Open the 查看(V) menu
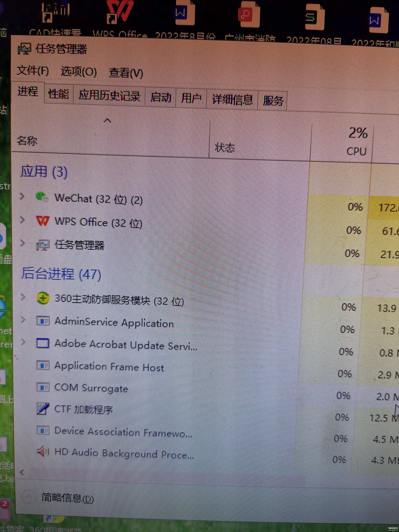This screenshot has width=399, height=532. click(x=126, y=73)
